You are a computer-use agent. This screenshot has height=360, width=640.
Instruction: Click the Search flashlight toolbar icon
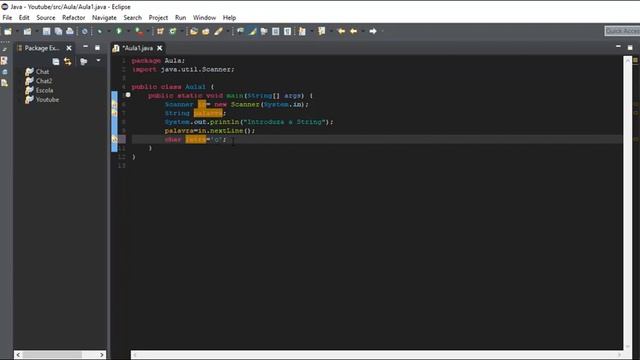click(x=218, y=31)
